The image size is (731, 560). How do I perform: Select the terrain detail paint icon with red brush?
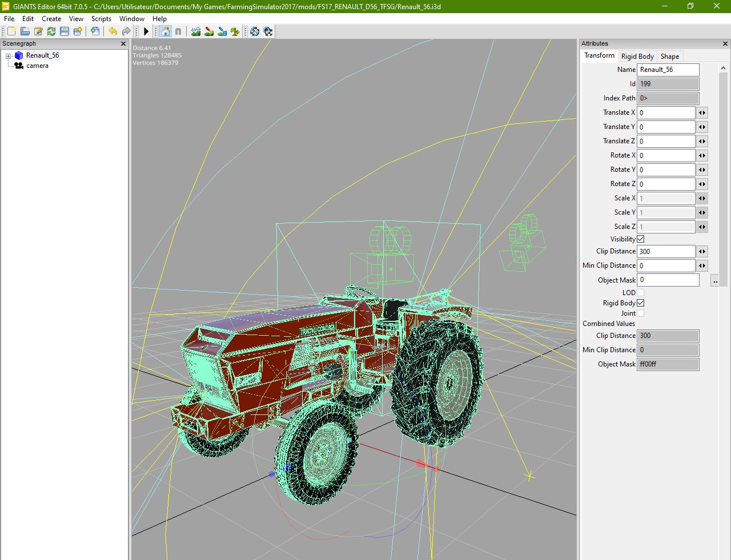click(209, 31)
